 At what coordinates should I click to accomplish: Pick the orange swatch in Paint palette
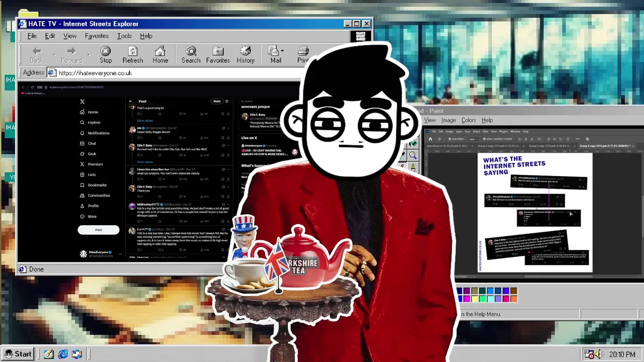point(514,299)
